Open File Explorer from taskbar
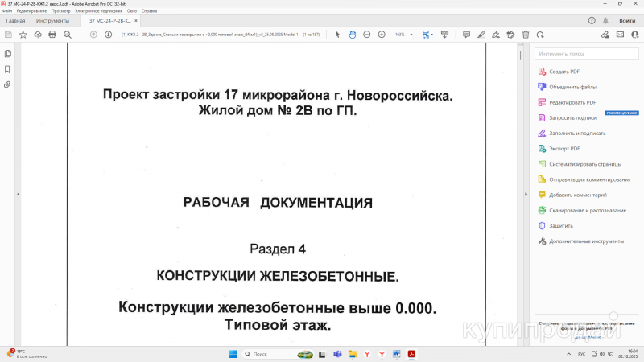This screenshot has width=644, height=362. coord(353,354)
